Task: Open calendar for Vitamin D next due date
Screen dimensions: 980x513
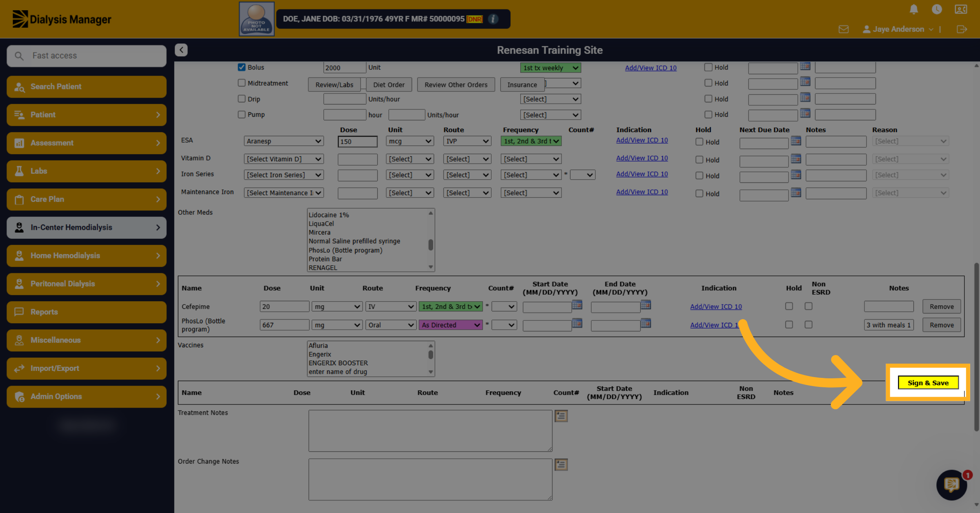Action: coord(796,159)
